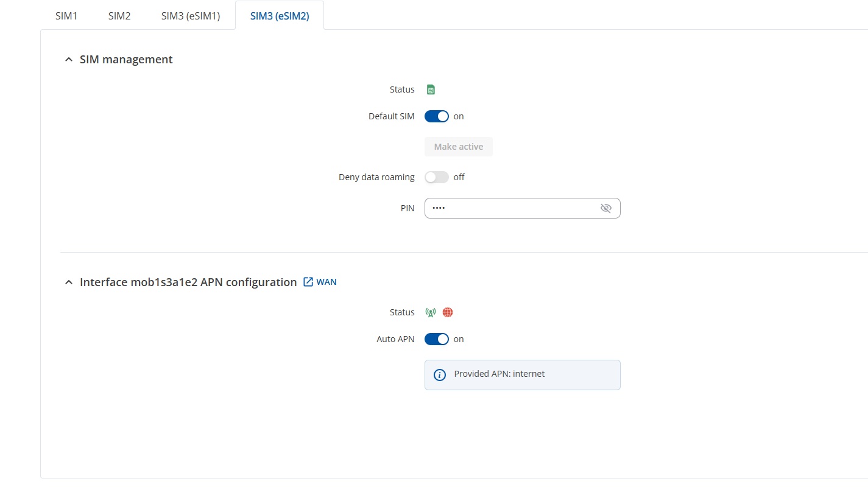Collapse the SIM management section
Image resolution: width=868 pixels, height=487 pixels.
(x=69, y=60)
